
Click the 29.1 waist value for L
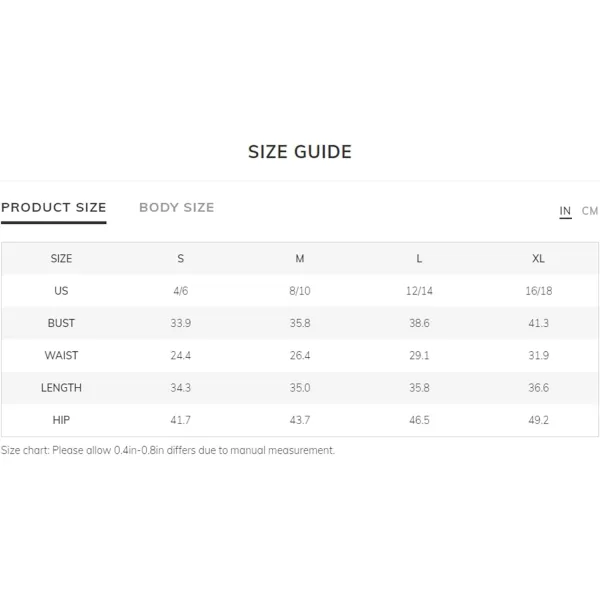click(419, 355)
